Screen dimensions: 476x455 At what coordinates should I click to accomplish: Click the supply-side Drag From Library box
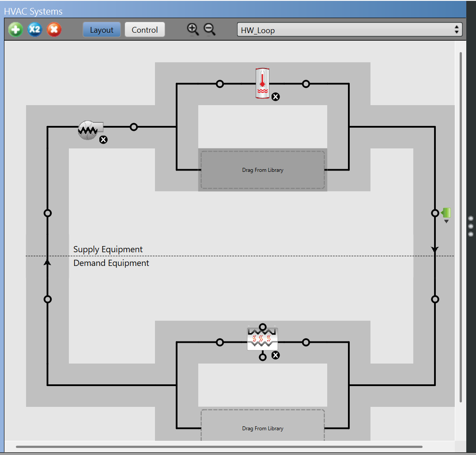[x=263, y=170]
